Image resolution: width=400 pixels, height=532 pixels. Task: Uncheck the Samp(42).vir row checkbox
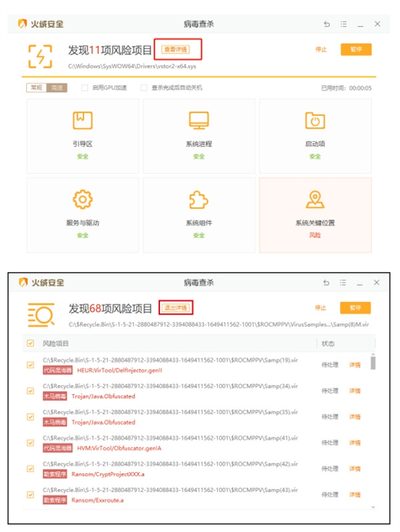click(31, 469)
